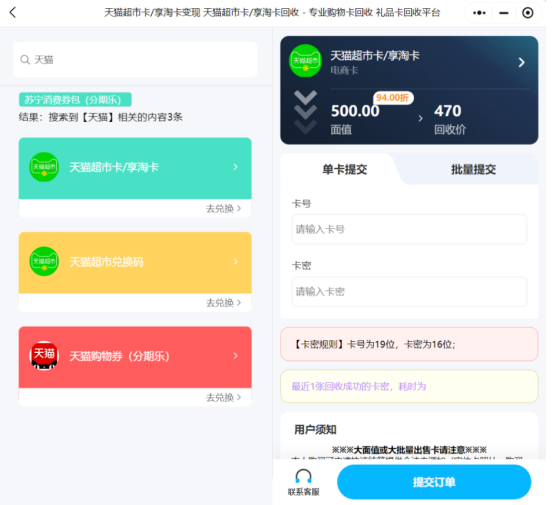Viewport: 554px width, 505px height.
Task: Click the 请输入卡密 input field
Action: tap(409, 292)
